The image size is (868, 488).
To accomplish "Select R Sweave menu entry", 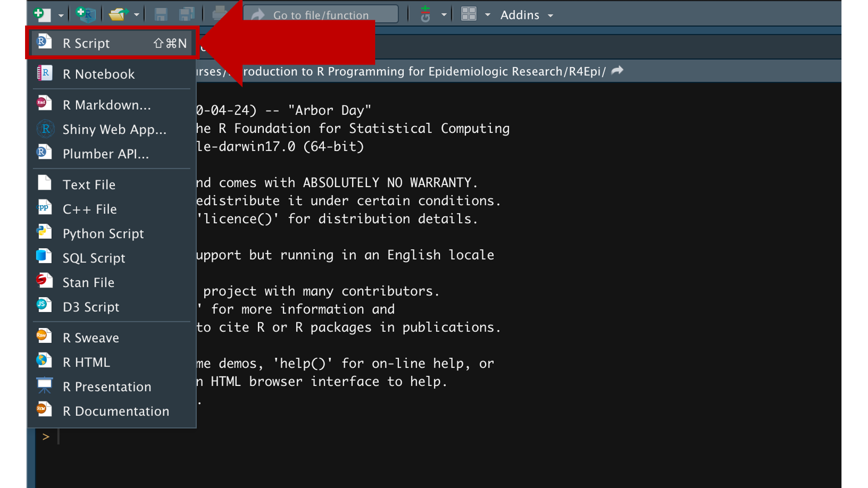I will (x=112, y=338).
